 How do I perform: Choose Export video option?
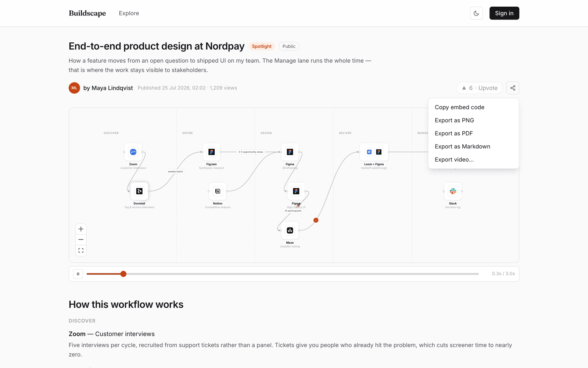point(473,159)
